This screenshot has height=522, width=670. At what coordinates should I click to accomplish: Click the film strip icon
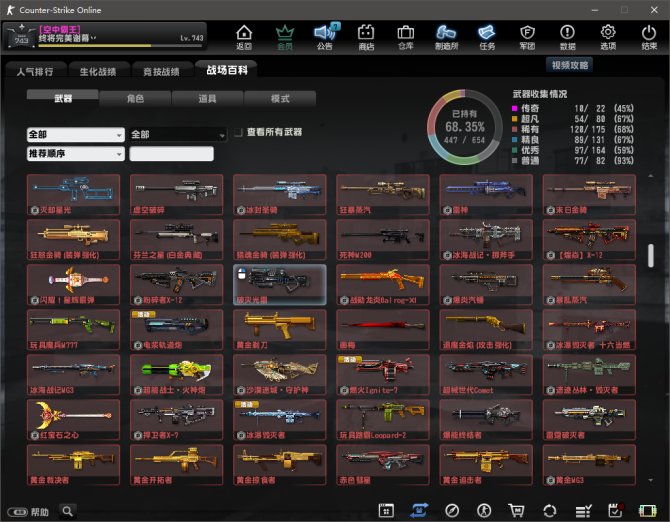tap(647, 510)
